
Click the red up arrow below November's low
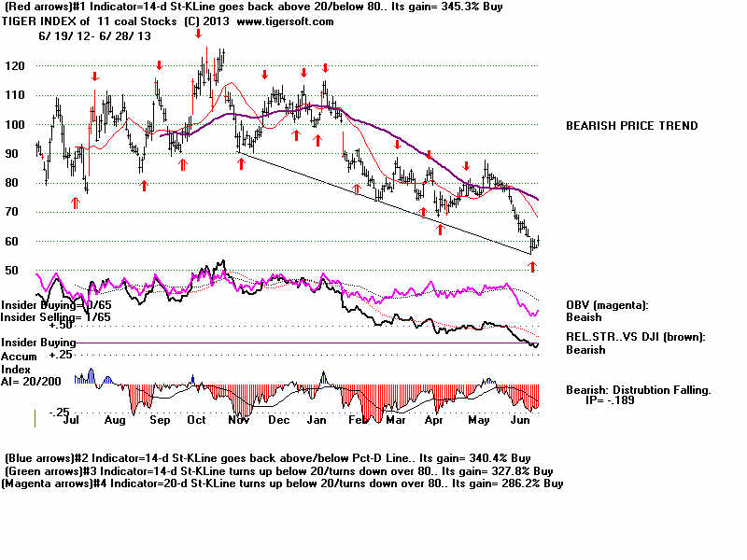tap(241, 162)
